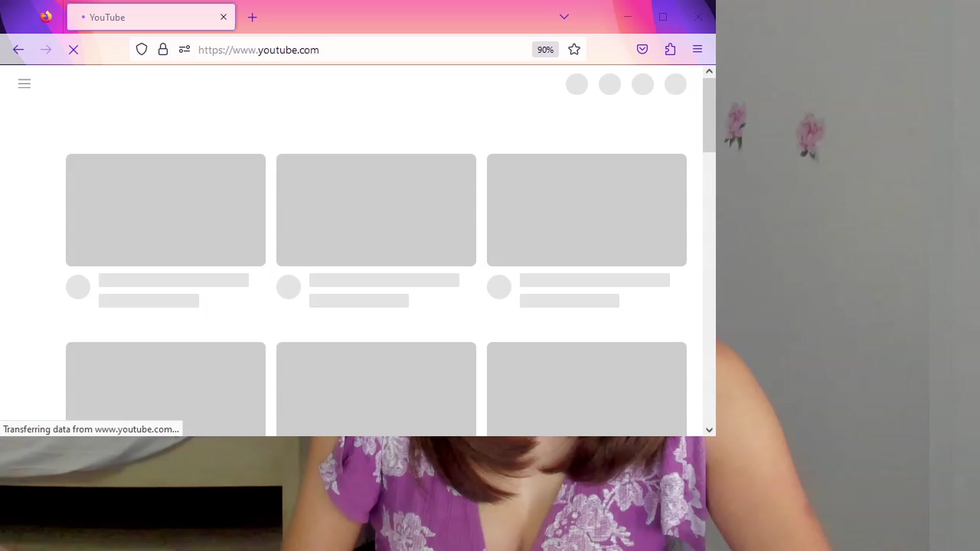The image size is (980, 551).
Task: Open the tracking protection shield panel
Action: [x=141, y=49]
